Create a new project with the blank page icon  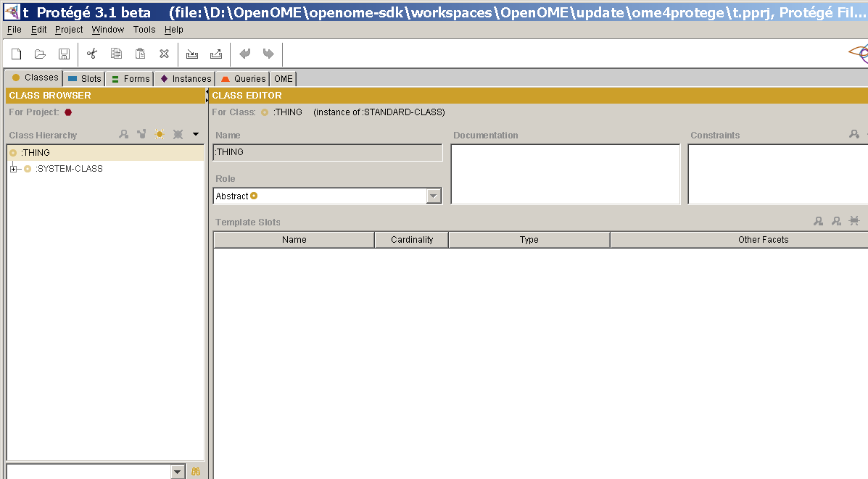[x=16, y=53]
